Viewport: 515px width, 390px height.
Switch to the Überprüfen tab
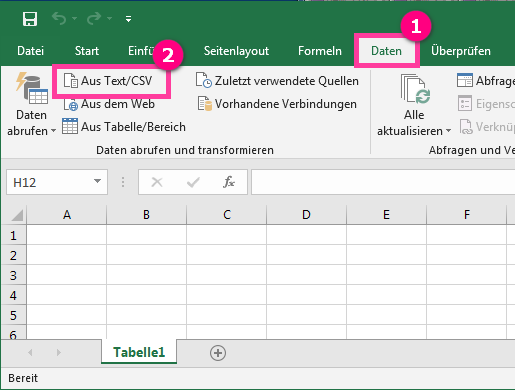pyautogui.click(x=461, y=51)
